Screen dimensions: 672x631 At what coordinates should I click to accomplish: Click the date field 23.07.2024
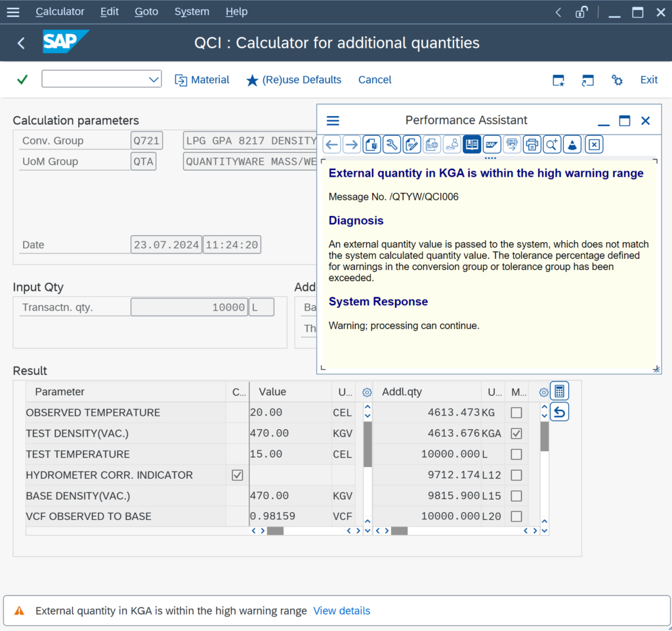coord(166,245)
